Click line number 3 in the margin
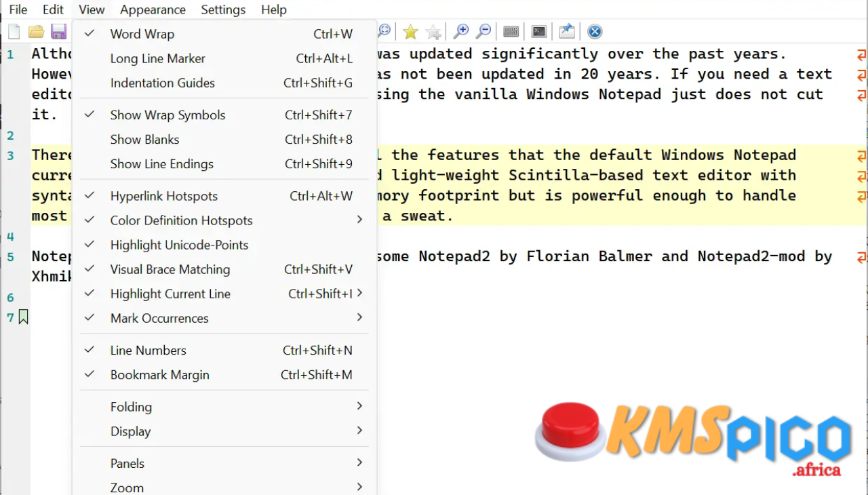Viewport: 868px width, 495px height. tap(10, 155)
